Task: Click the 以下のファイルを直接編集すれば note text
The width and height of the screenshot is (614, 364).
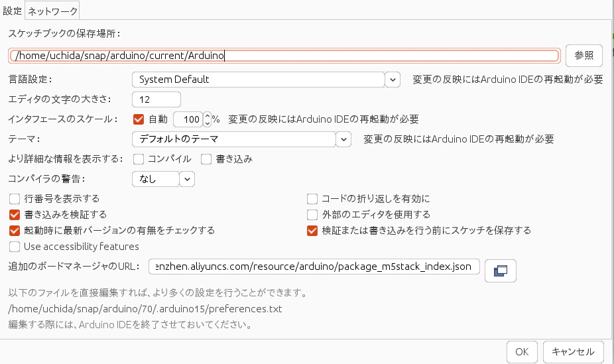Action: click(158, 293)
